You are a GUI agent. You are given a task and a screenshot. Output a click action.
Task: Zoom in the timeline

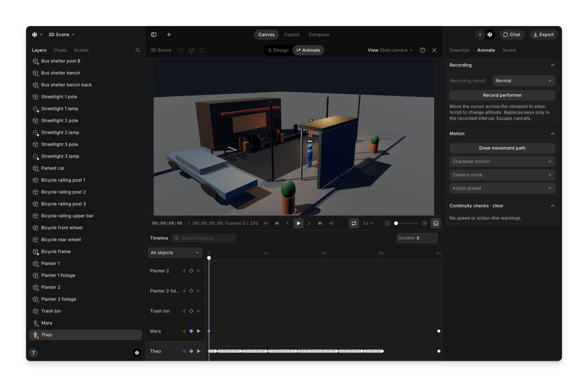(x=425, y=223)
